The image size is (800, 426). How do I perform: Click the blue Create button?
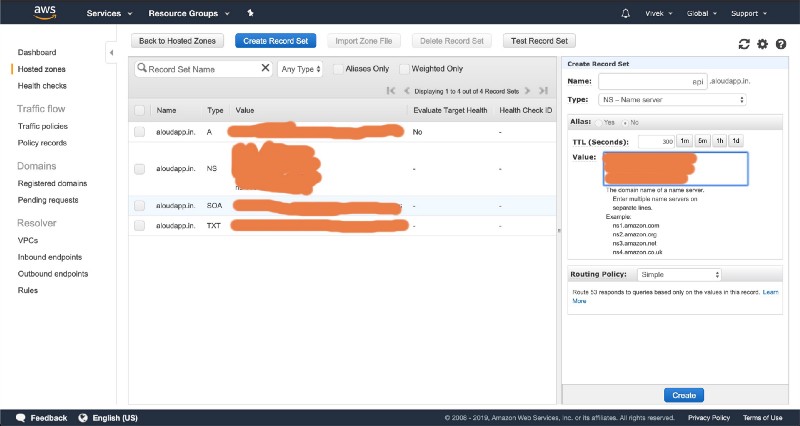[x=684, y=395]
